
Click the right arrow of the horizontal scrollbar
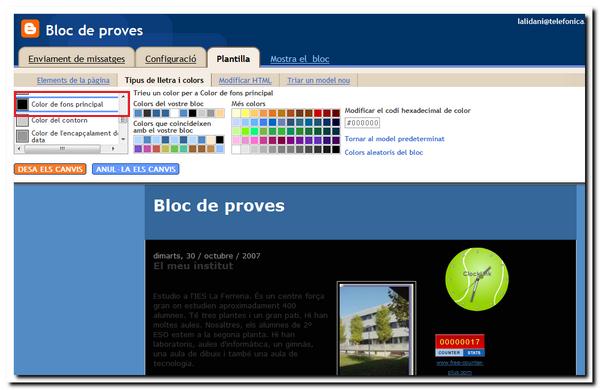pos(113,148)
